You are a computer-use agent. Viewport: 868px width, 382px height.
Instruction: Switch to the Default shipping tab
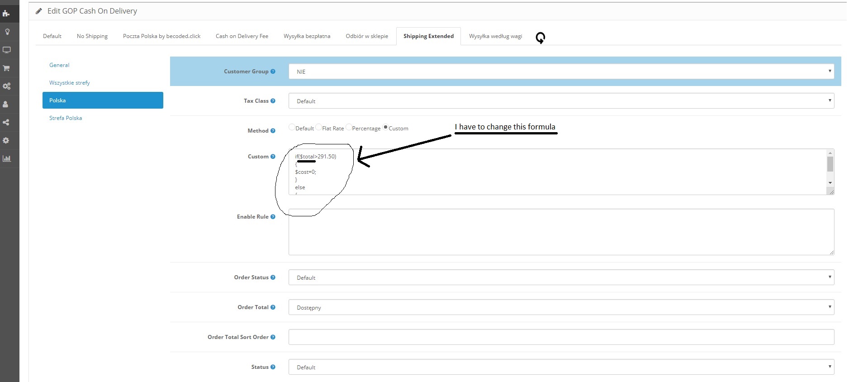coord(52,36)
